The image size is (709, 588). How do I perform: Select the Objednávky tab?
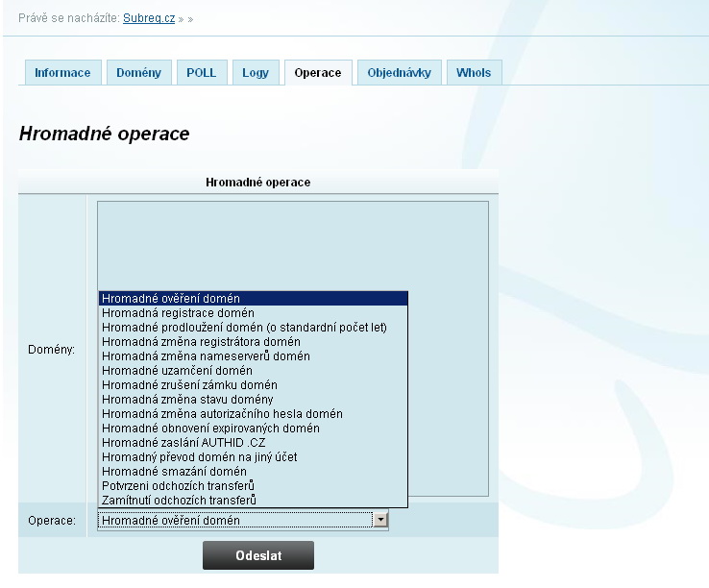tap(400, 73)
